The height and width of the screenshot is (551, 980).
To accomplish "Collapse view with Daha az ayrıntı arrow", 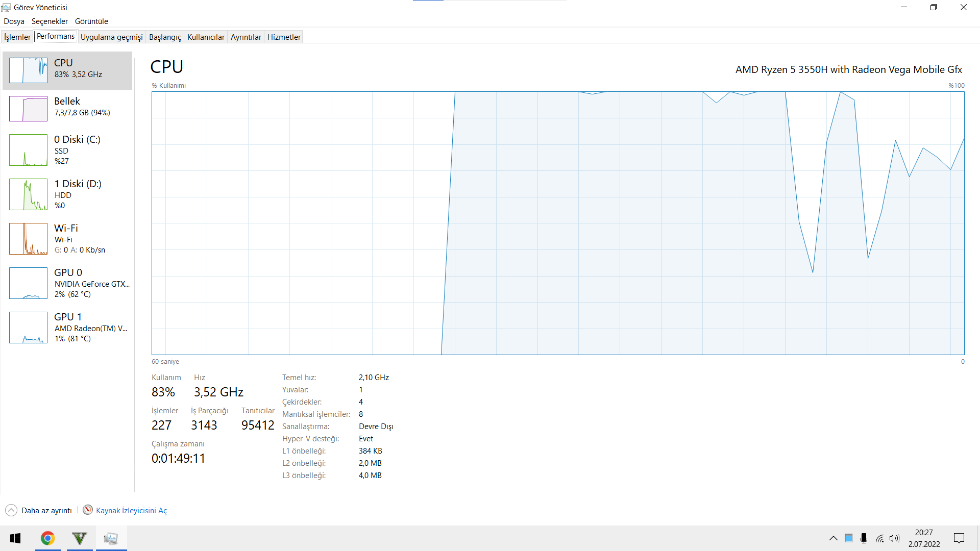I will pos(11,510).
